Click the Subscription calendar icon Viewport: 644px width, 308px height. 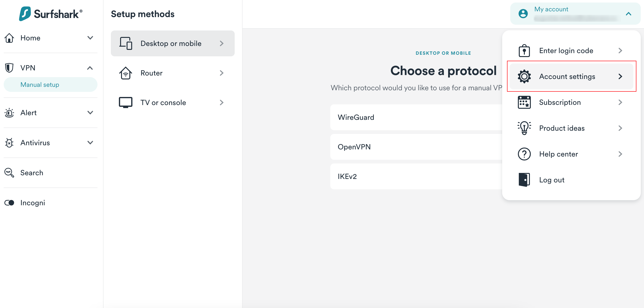coord(524,102)
